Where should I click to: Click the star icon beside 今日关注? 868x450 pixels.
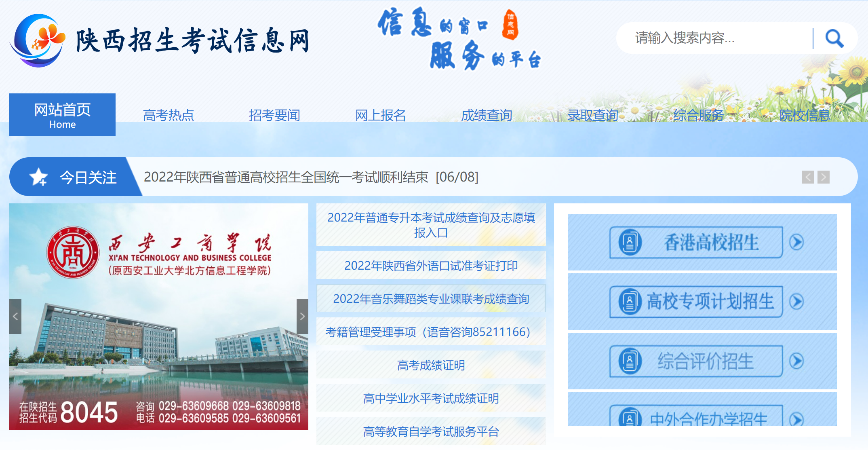39,177
